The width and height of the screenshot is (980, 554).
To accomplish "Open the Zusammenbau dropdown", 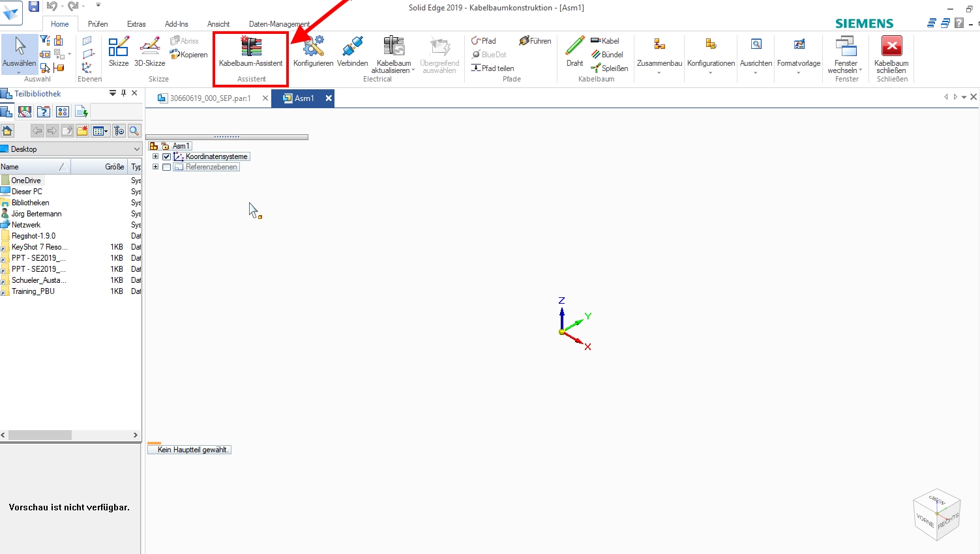I will tap(659, 55).
